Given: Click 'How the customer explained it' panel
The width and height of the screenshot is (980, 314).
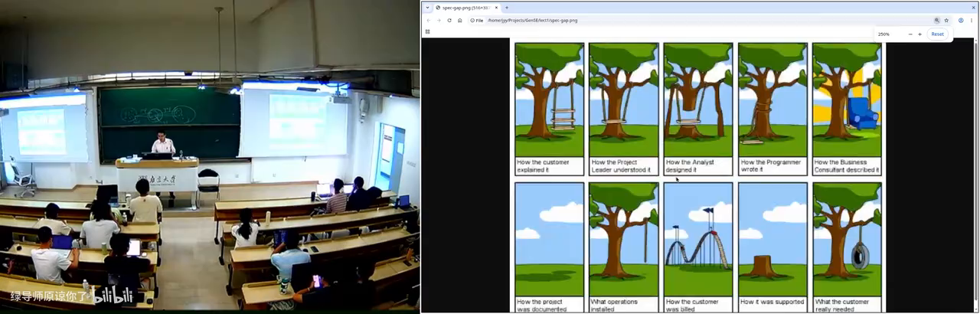Looking at the screenshot, I should coord(549,109).
